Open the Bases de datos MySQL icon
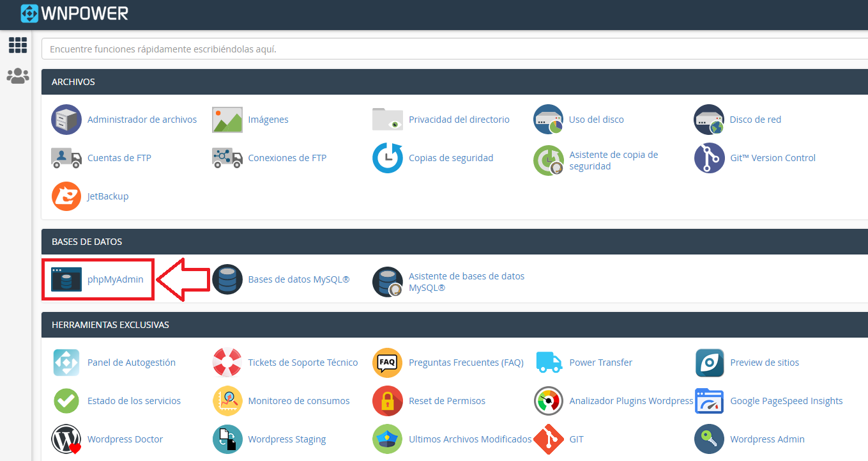 [x=227, y=279]
